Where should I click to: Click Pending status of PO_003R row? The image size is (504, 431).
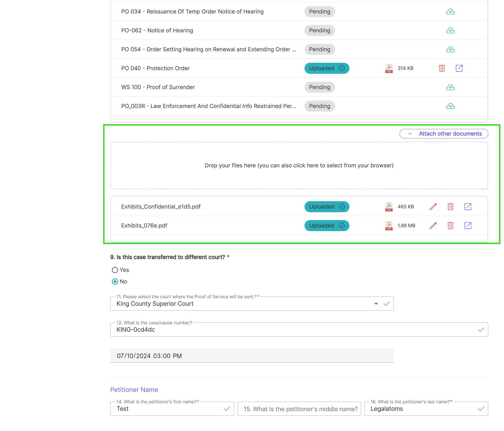320,106
